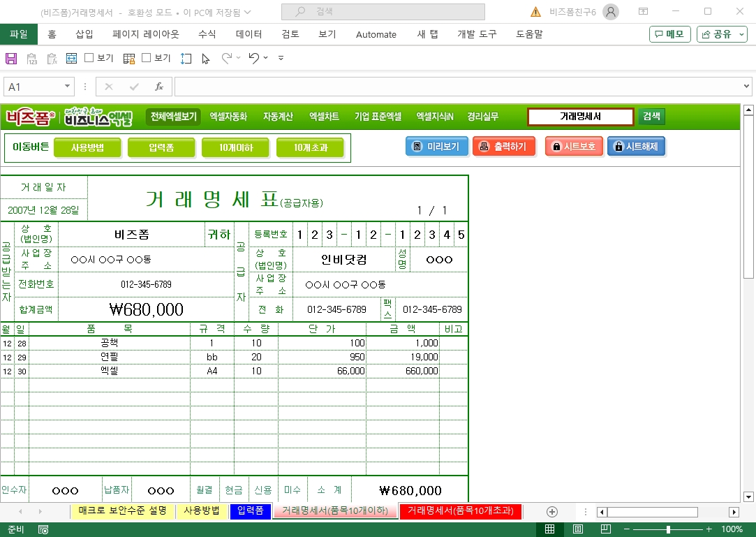Click the 비즈폼 logo image

tap(31, 117)
